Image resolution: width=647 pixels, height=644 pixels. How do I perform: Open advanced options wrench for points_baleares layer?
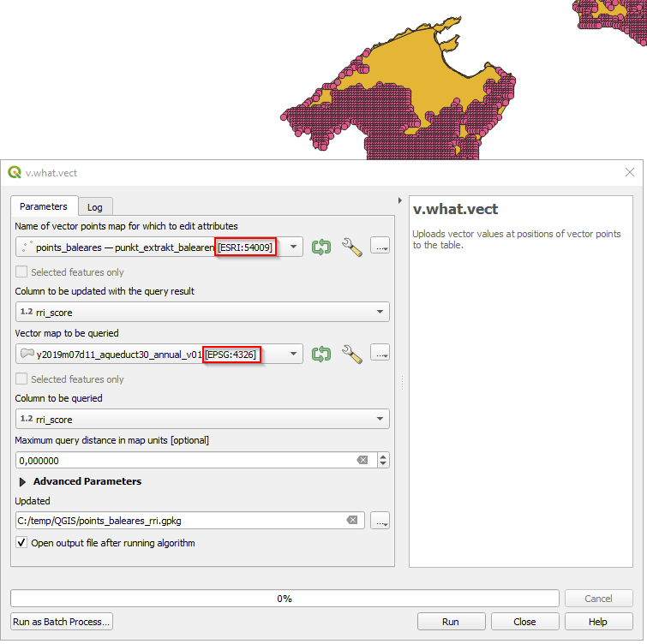(x=352, y=247)
